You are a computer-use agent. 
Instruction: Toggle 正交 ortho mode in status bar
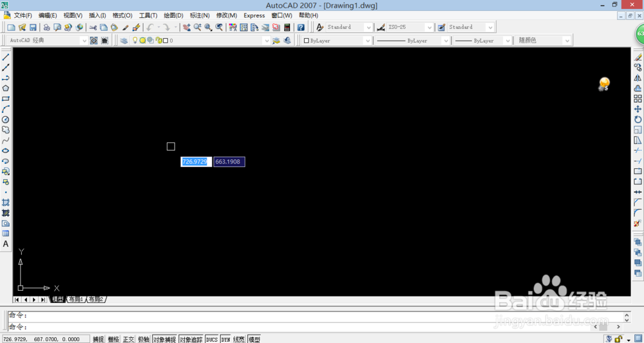(129, 339)
